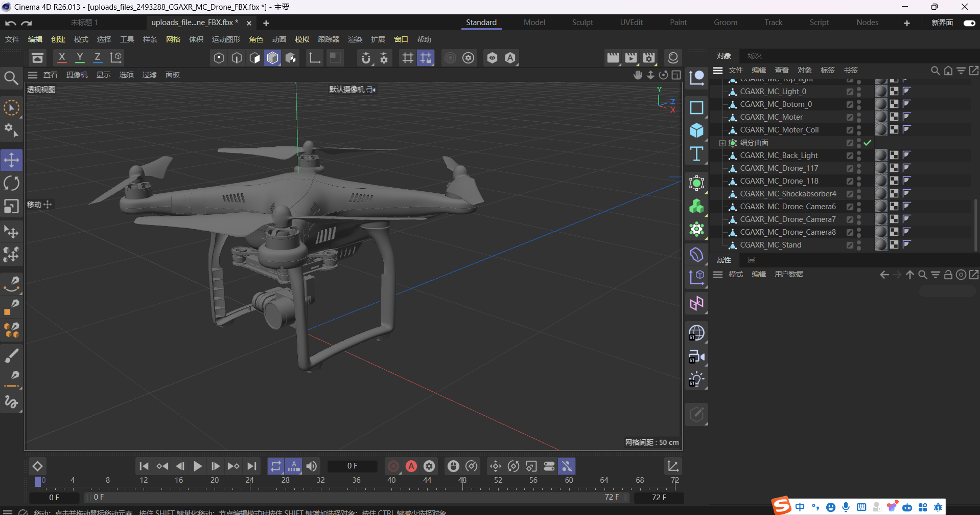The image size is (980, 515).
Task: Select CGAXR_MC_Drone_117 object
Action: pos(779,168)
